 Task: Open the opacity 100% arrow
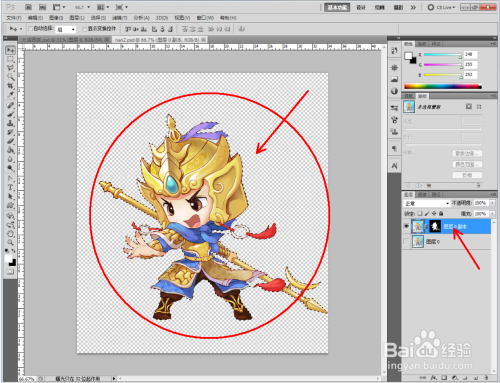(x=492, y=203)
